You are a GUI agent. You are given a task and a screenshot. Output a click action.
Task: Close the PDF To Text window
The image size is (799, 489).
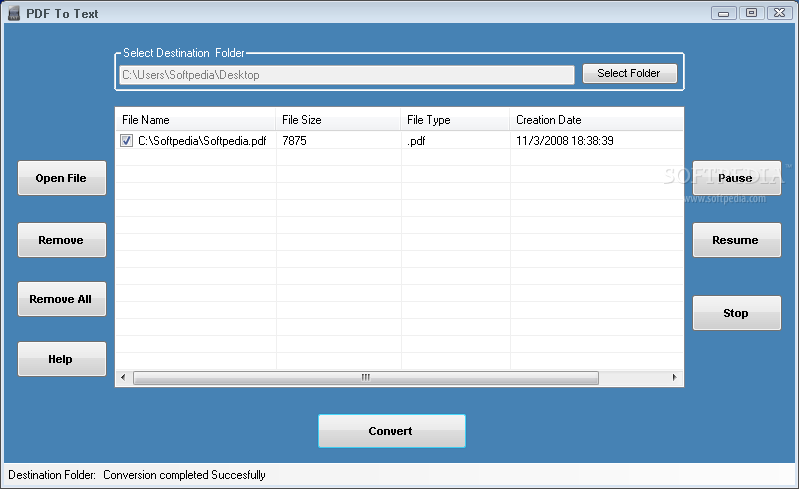point(780,13)
